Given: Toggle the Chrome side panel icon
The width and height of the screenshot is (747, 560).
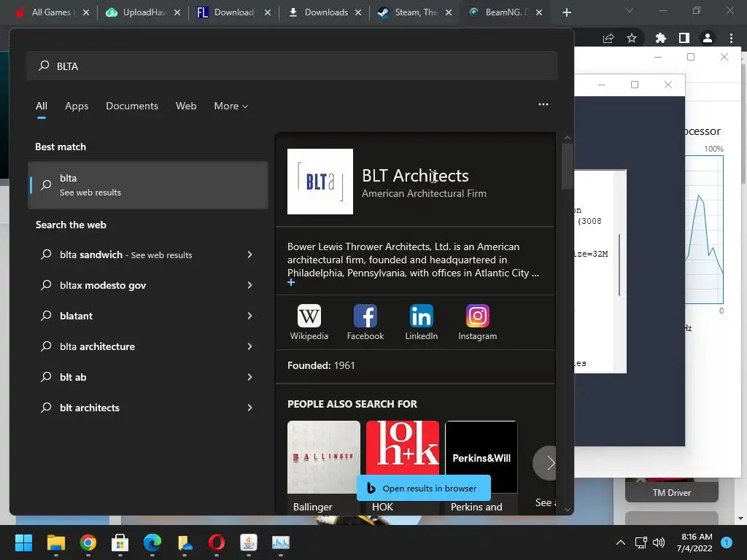Looking at the screenshot, I should click(x=684, y=38).
